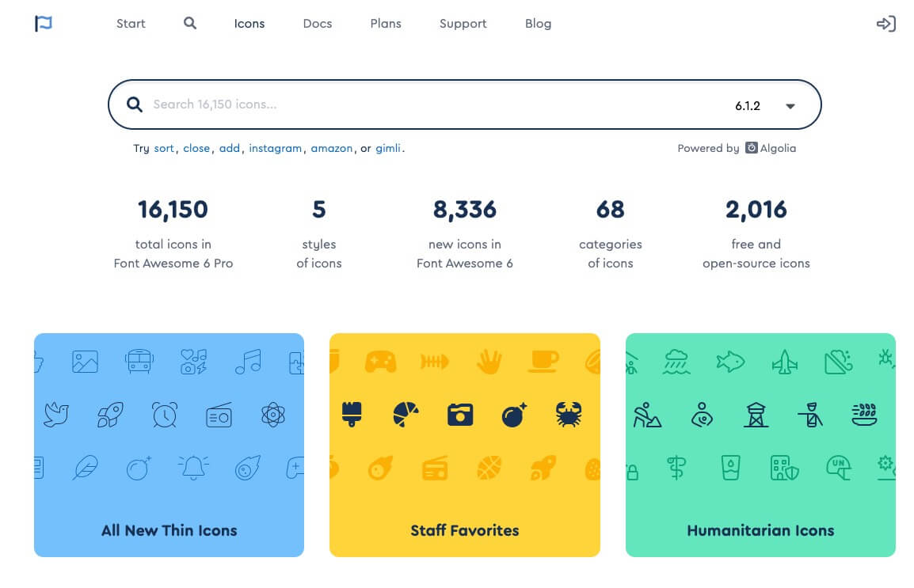Click the Algolia link text

point(778,148)
